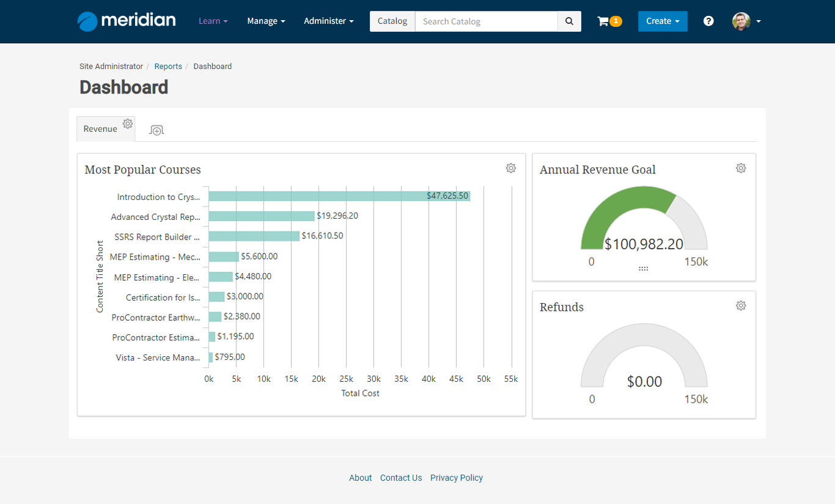Open the Create dropdown button
The image size is (835, 504).
tap(663, 21)
